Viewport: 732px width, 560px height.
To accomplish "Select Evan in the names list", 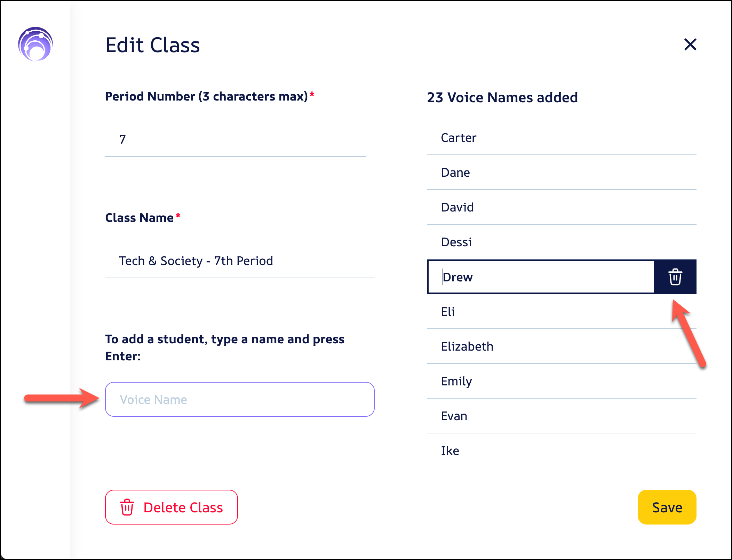I will point(454,416).
